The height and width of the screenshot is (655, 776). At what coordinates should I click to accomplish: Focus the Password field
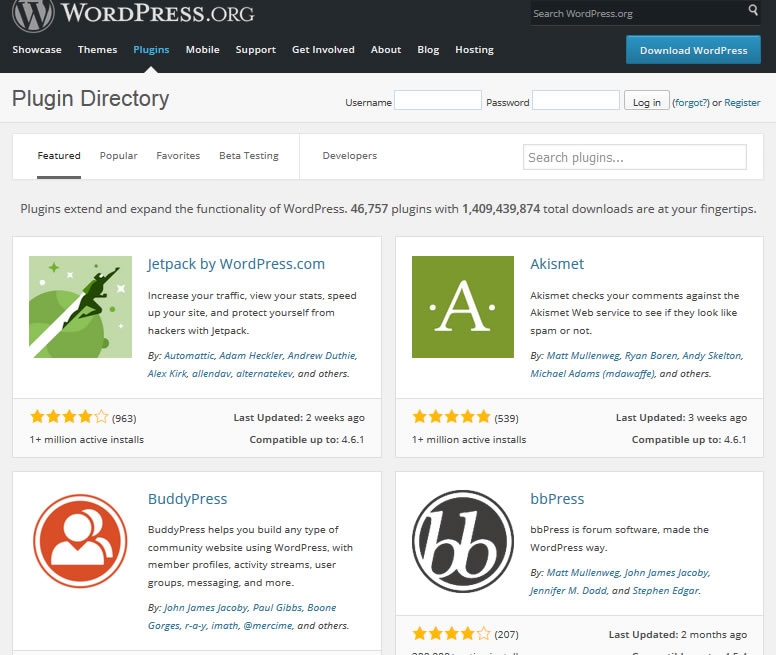tap(576, 100)
